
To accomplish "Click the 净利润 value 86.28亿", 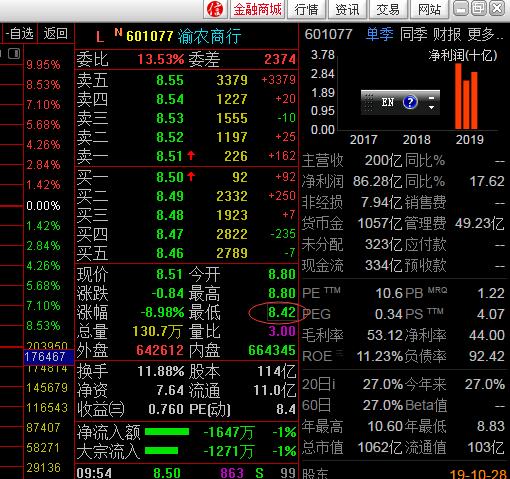I will [377, 181].
